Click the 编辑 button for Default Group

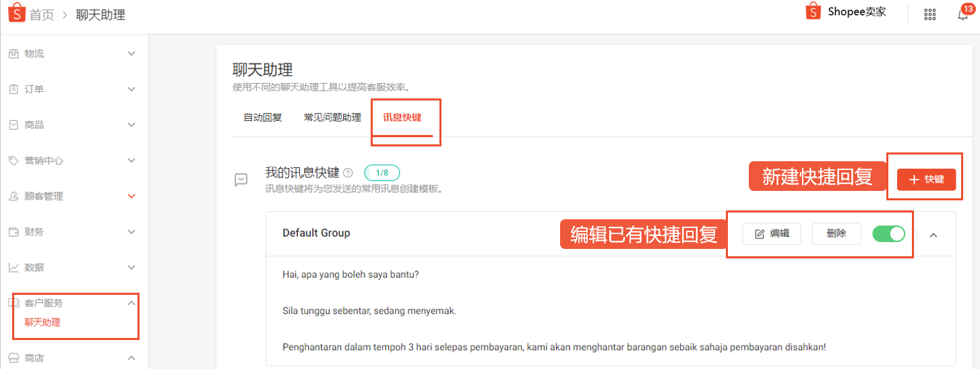coord(772,234)
